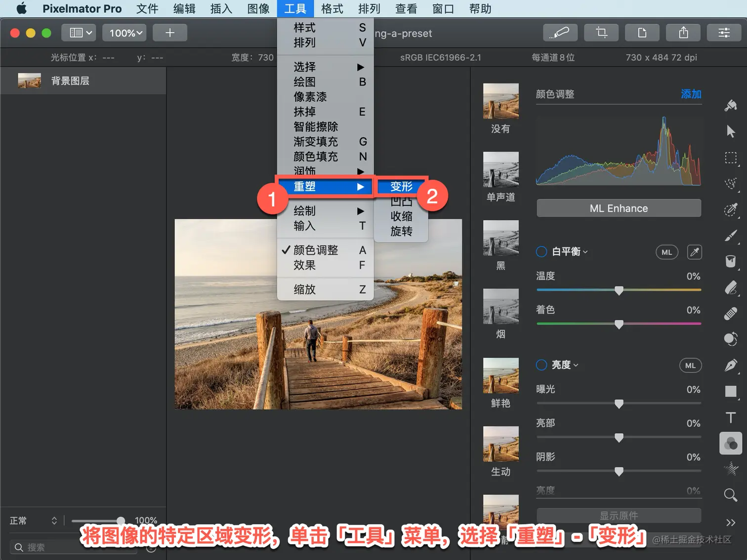Open the Apple menu
Viewport: 747px width, 560px height.
21,8
